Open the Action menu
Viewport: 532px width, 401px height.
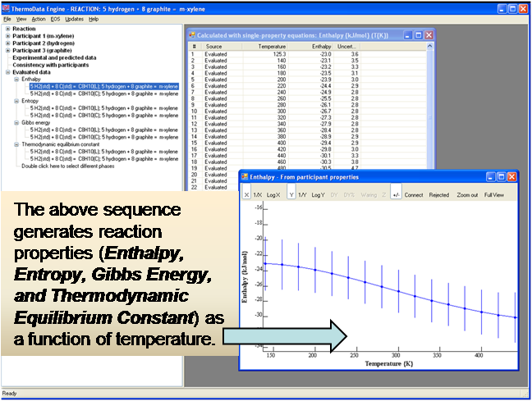(39, 18)
